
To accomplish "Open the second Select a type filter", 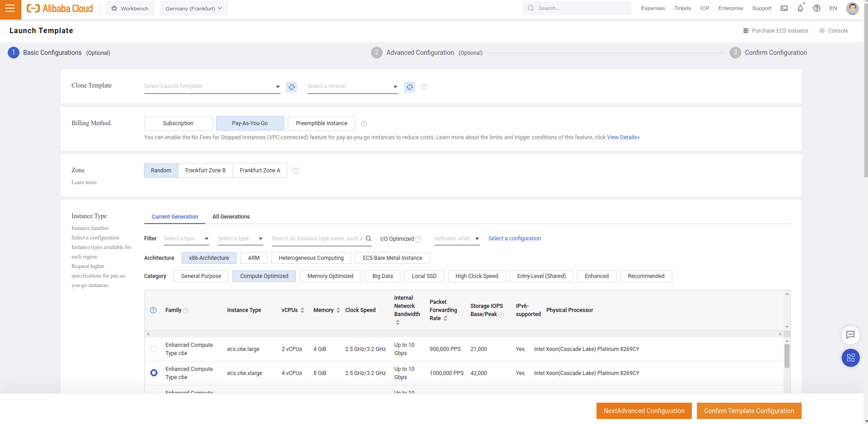I will 240,239.
